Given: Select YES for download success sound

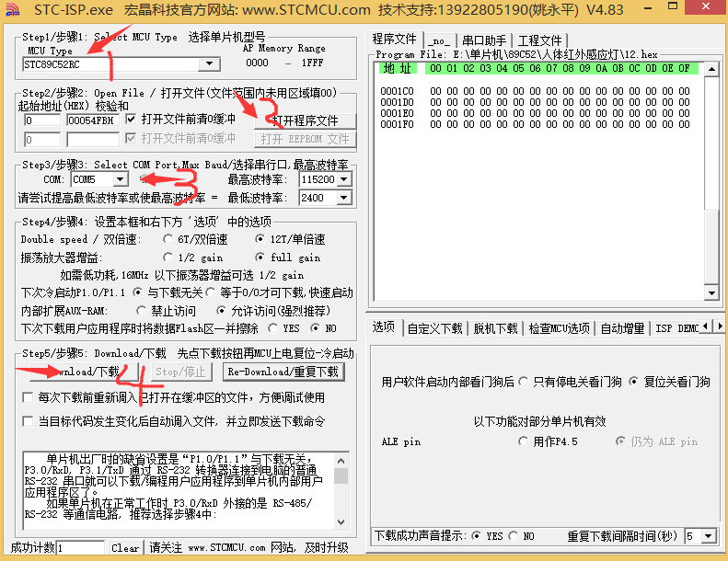Looking at the screenshot, I should 476,536.
